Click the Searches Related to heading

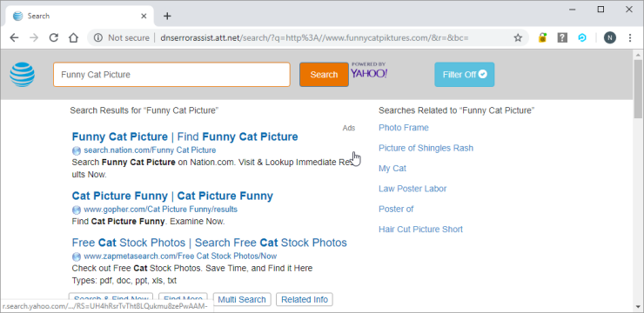tap(457, 110)
